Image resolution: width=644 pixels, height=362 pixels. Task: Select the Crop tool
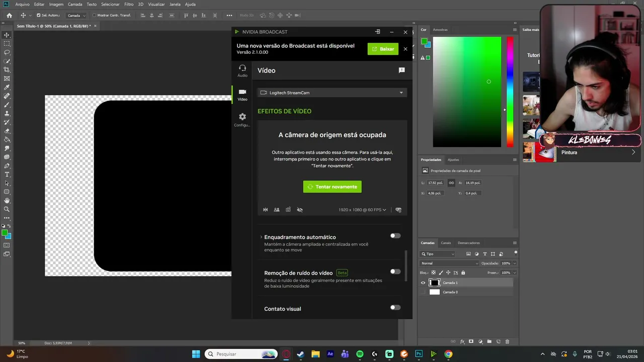click(x=7, y=70)
